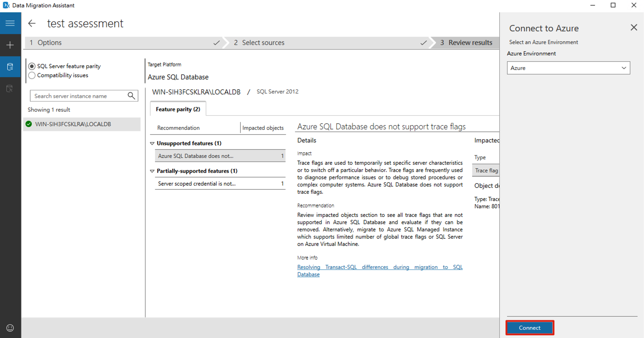Click the Connect button
644x338 pixels.
(x=530, y=328)
